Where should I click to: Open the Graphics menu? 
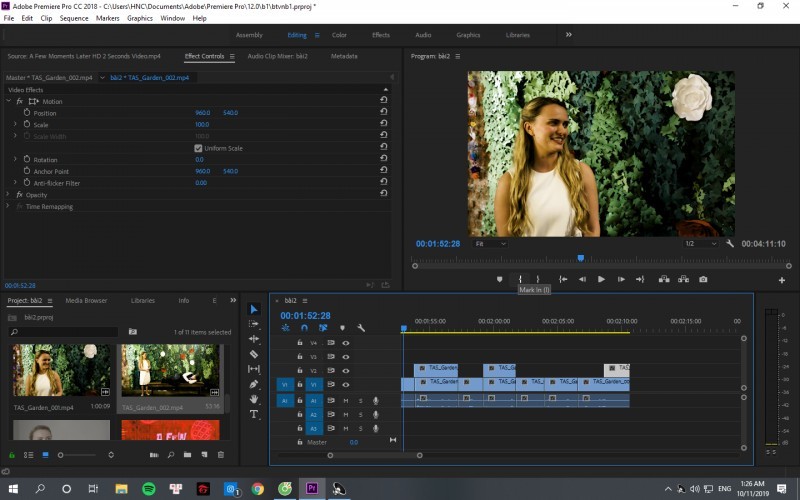coord(140,18)
